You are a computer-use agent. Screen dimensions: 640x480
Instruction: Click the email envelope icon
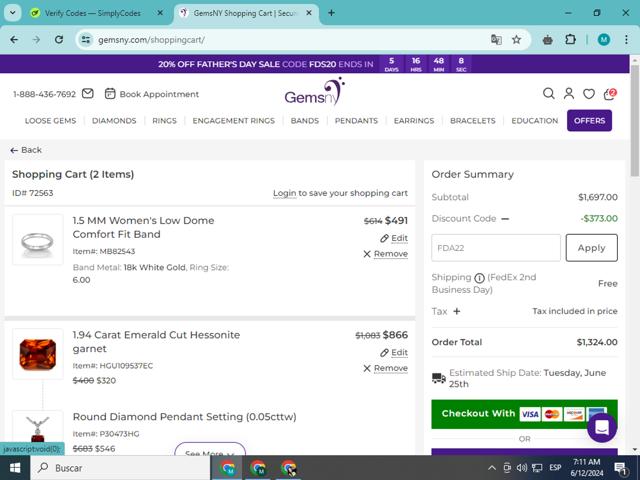pos(88,94)
